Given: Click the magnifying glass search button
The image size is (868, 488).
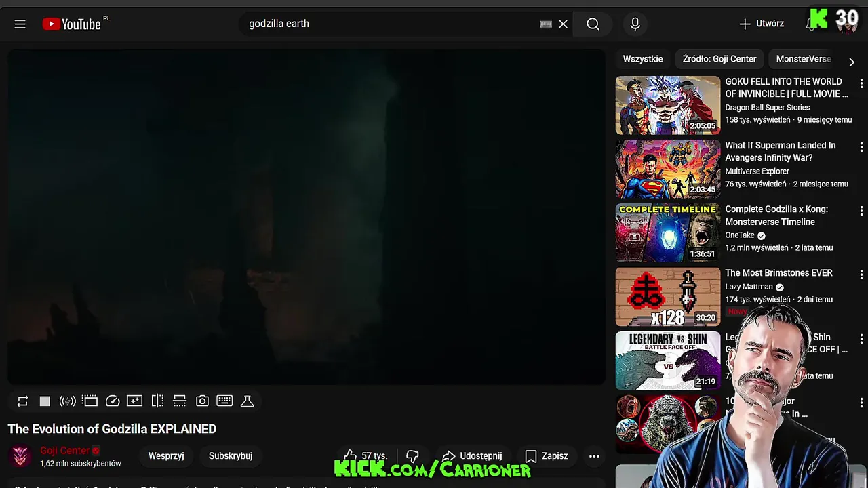Looking at the screenshot, I should [x=593, y=24].
